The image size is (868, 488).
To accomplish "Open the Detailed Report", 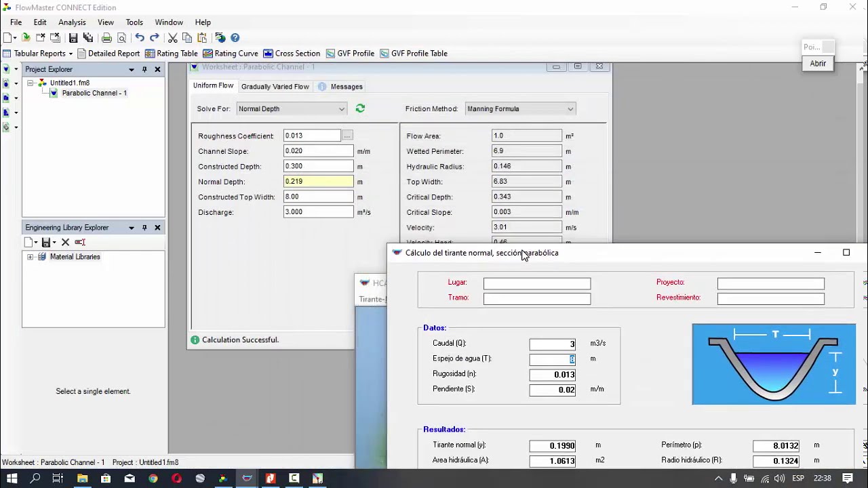I will (108, 54).
